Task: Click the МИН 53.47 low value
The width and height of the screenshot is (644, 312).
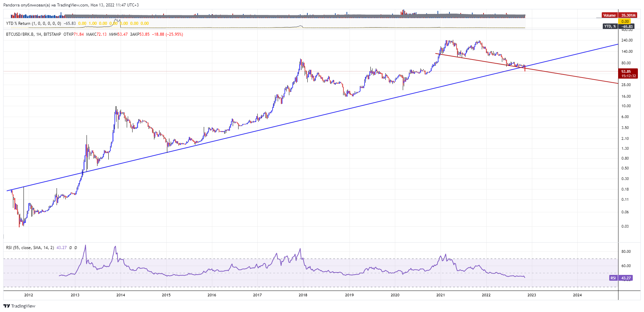Action: coord(118,34)
